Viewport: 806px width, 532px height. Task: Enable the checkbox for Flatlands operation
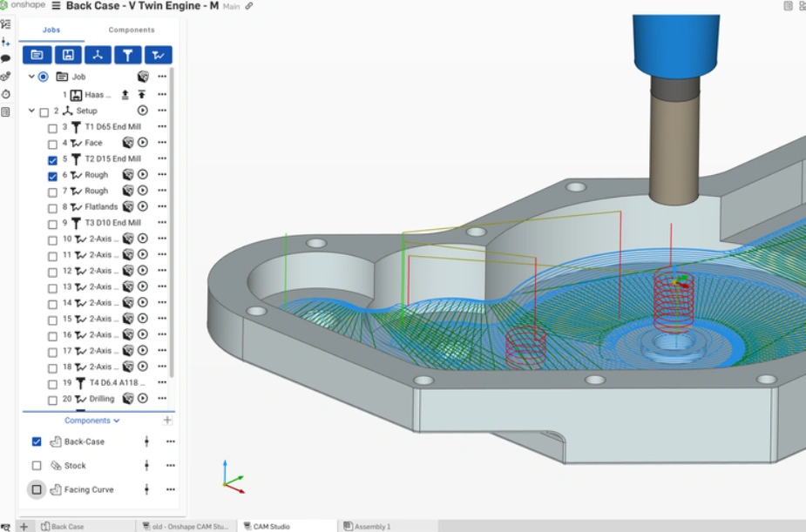point(51,207)
